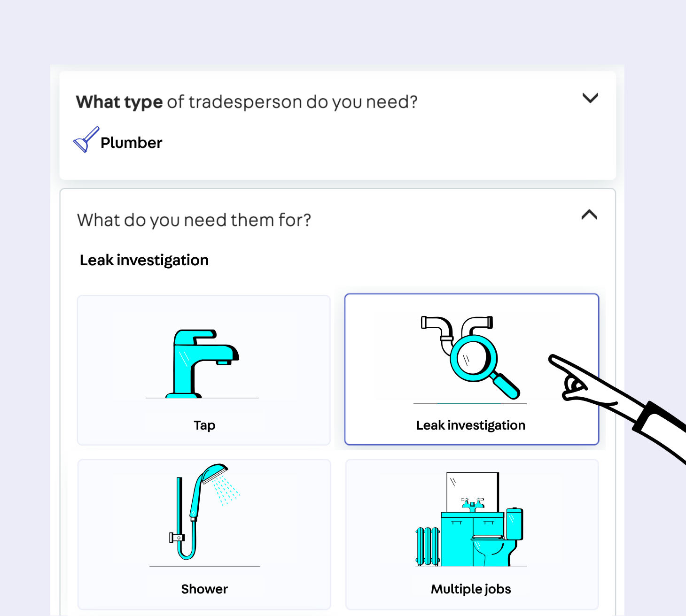Click the bold 'Leak investigation' selection summary
This screenshot has width=686, height=616.
point(144,260)
